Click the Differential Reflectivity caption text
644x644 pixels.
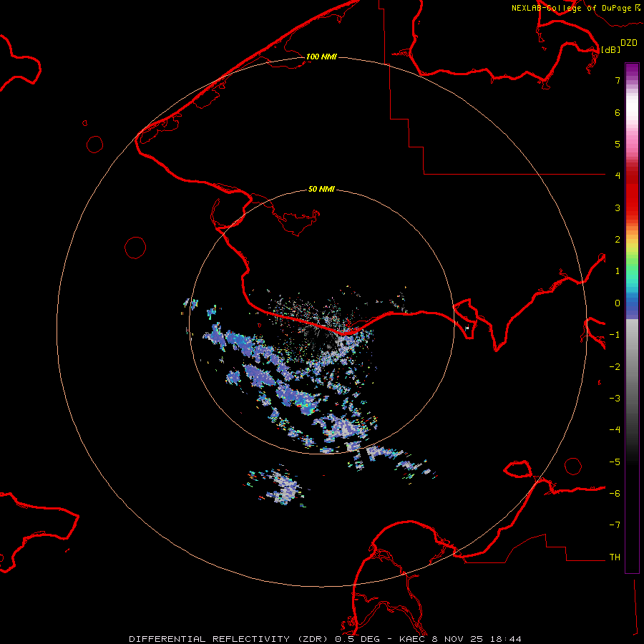325,639
